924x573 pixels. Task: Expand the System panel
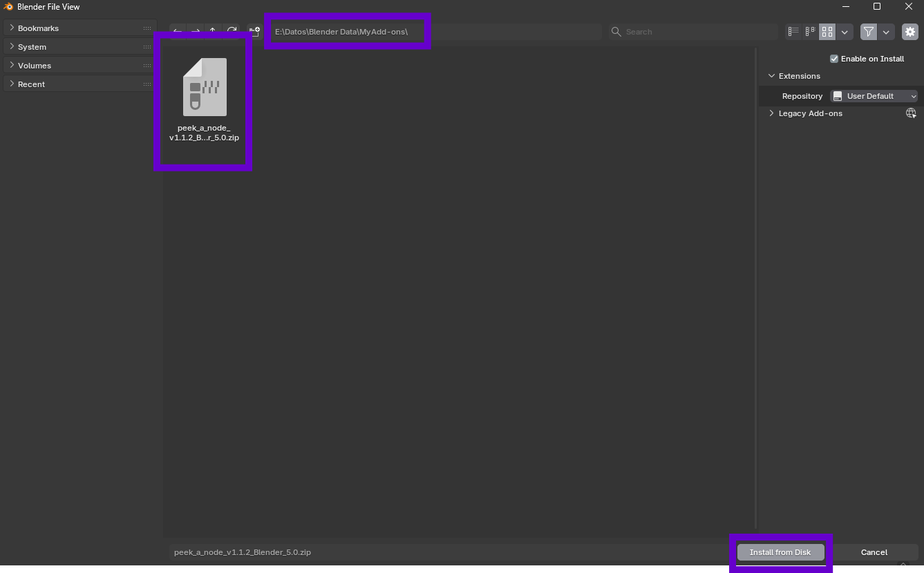click(x=12, y=46)
